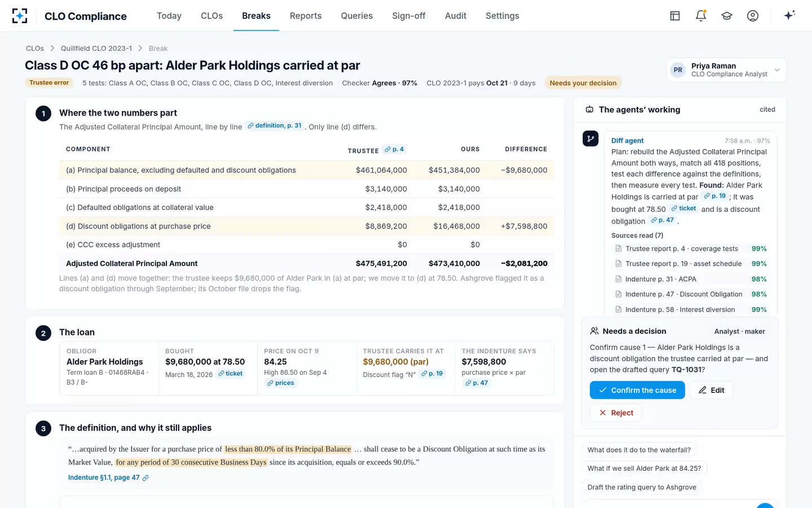Open the Audit tab

point(456,16)
